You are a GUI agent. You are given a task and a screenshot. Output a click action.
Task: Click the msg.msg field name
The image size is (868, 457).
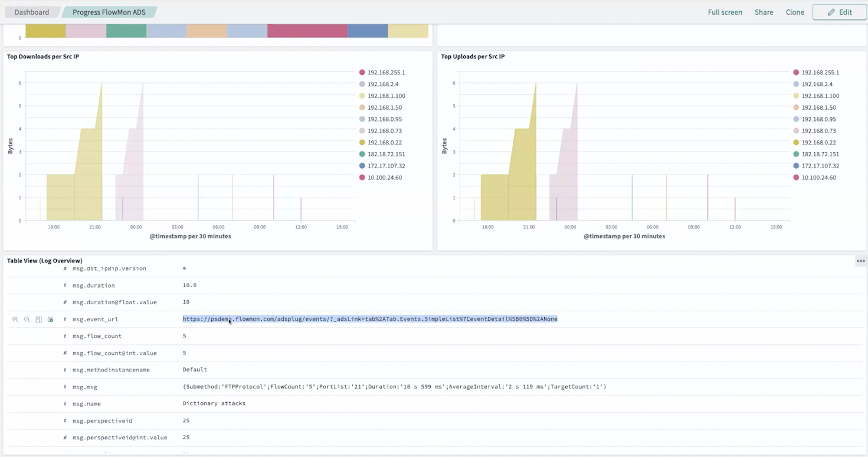coord(85,387)
